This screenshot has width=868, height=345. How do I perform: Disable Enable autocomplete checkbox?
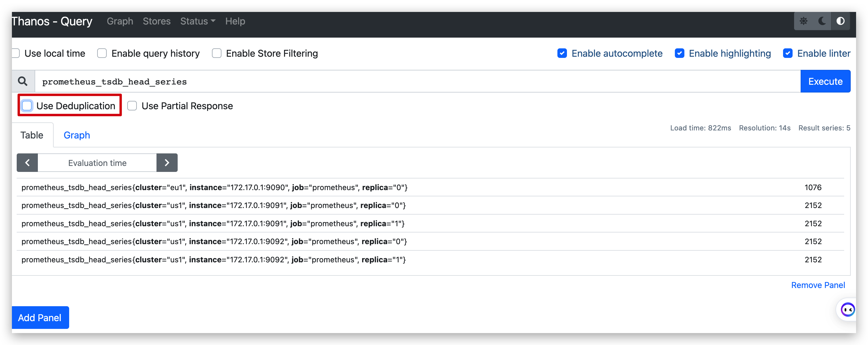(562, 53)
